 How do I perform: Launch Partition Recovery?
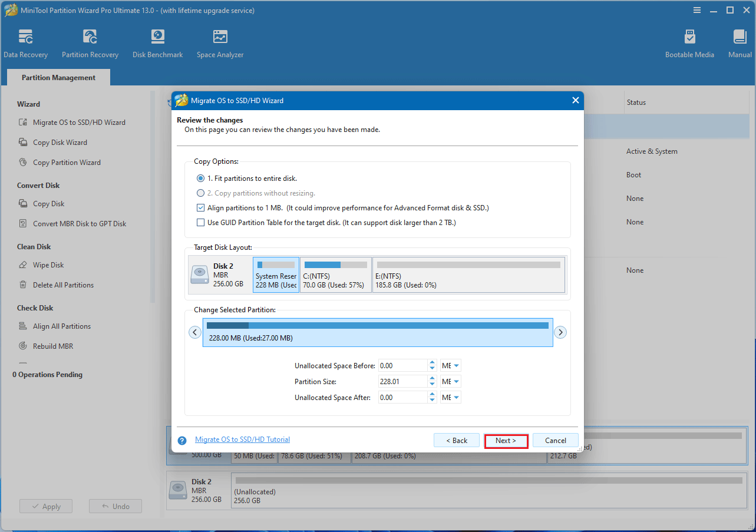(90, 42)
